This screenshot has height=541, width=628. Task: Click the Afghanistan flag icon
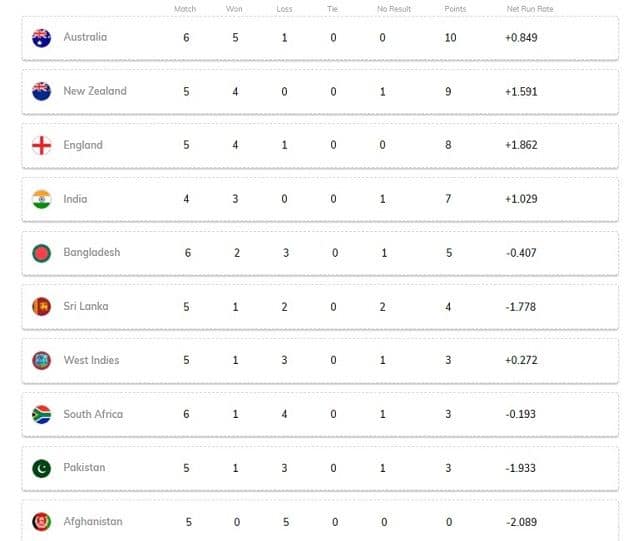pyautogui.click(x=41, y=522)
